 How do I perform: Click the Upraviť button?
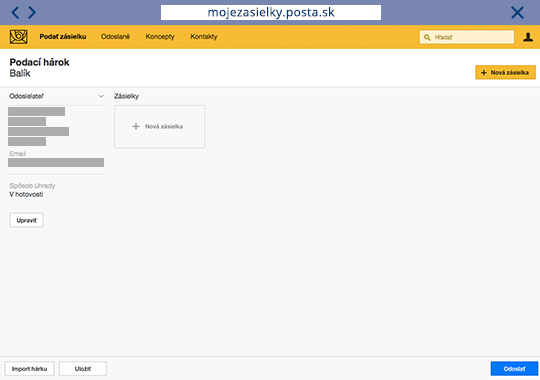click(x=27, y=220)
